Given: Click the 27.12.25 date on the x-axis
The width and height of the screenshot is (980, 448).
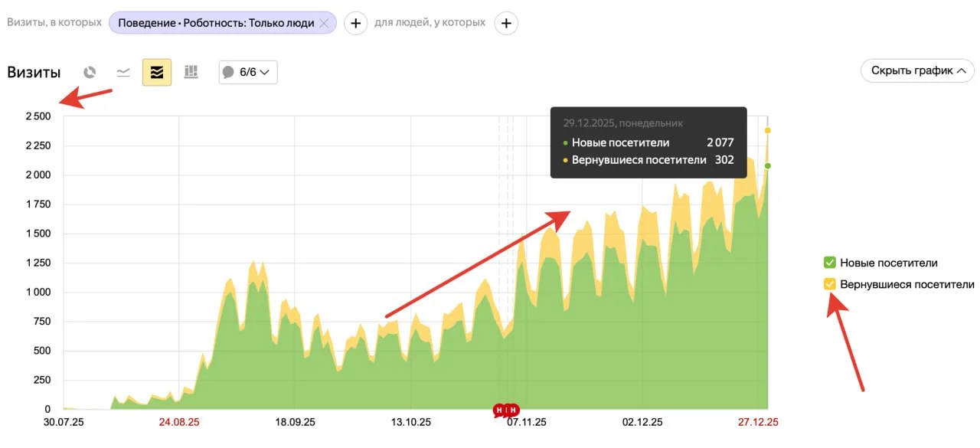Looking at the screenshot, I should [758, 422].
